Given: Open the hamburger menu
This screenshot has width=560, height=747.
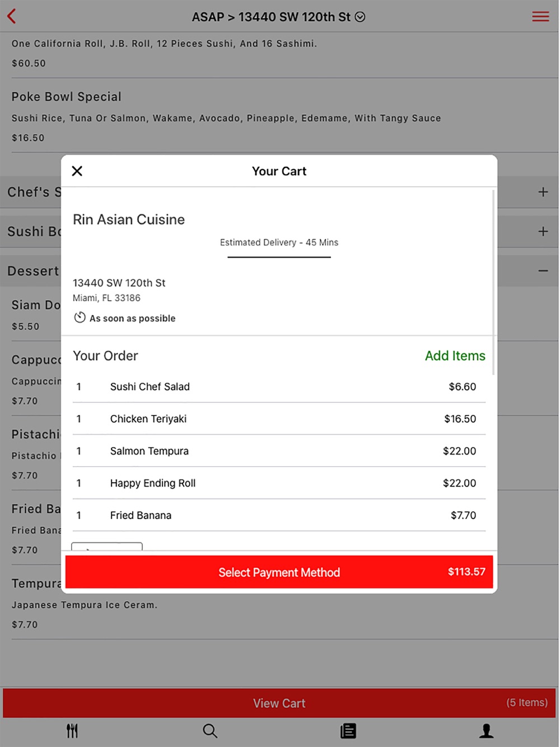Looking at the screenshot, I should click(540, 16).
